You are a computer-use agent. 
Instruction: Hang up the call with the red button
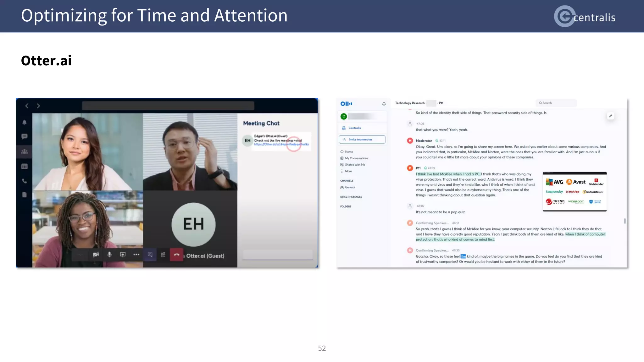tap(176, 255)
